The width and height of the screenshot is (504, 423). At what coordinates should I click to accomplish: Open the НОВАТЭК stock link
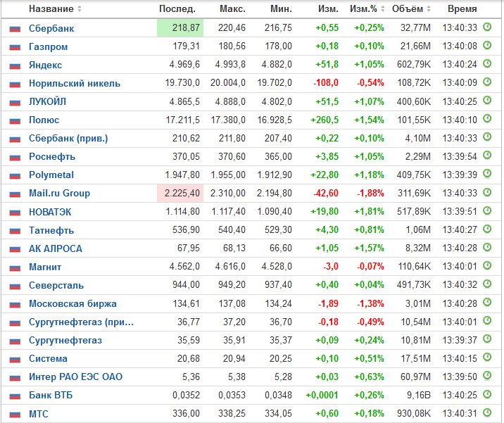point(50,212)
